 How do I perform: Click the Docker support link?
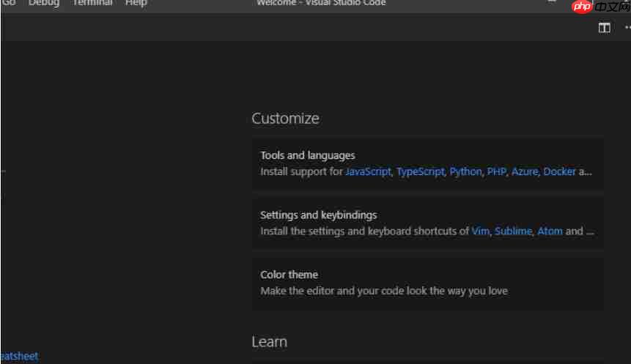(559, 171)
